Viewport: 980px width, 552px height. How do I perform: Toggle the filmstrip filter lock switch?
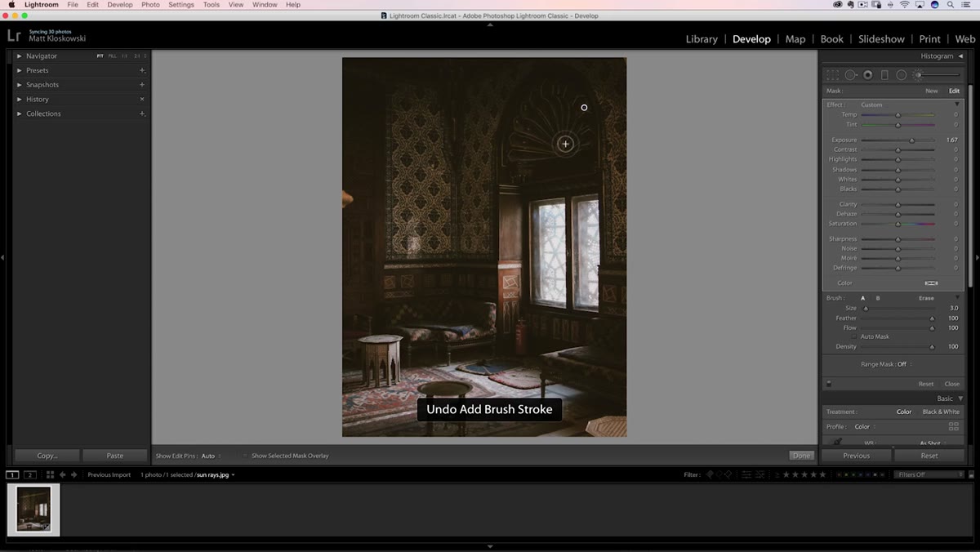coord(971,474)
